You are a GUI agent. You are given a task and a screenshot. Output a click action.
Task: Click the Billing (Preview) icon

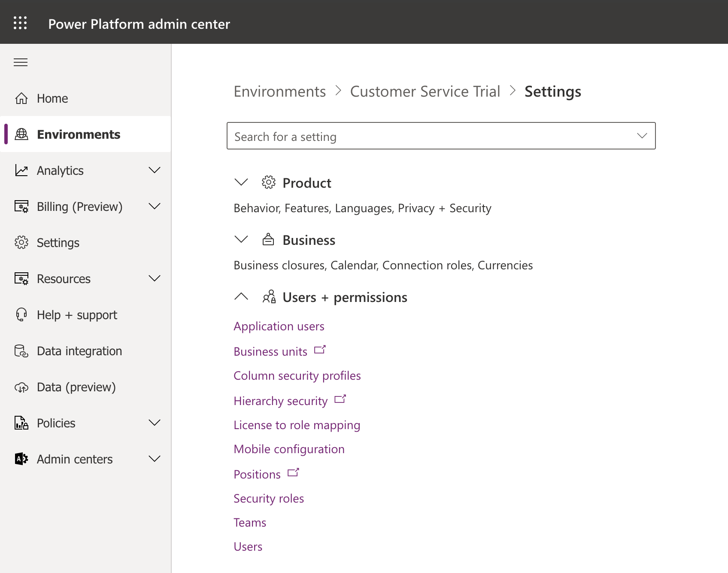(21, 207)
